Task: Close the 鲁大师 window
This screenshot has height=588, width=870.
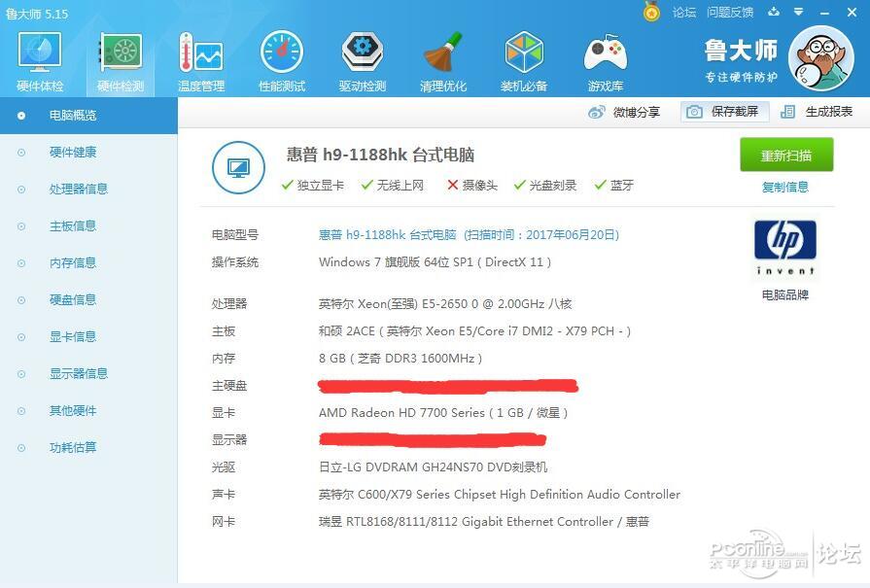Action: tap(853, 12)
